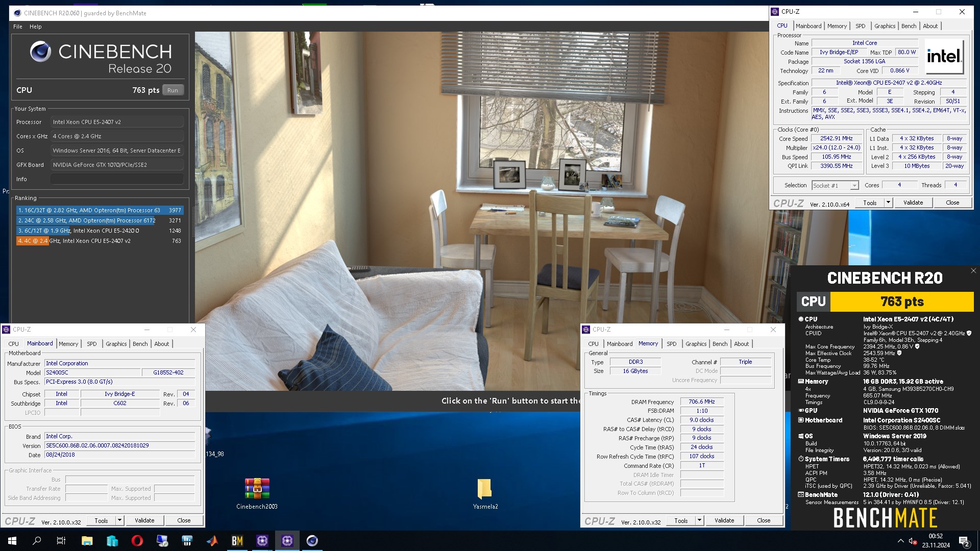Open Task View from the taskbar
Screen dimensions: 980x551
coord(61,541)
